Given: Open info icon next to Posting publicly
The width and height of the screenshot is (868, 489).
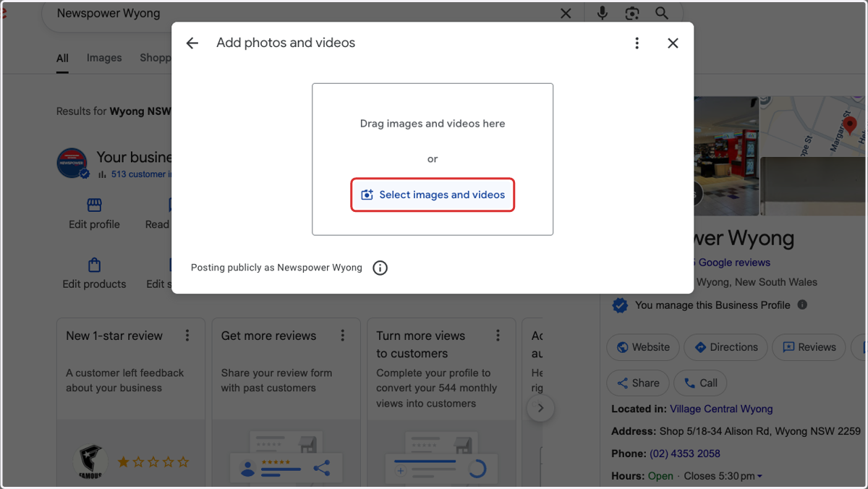Looking at the screenshot, I should point(380,268).
